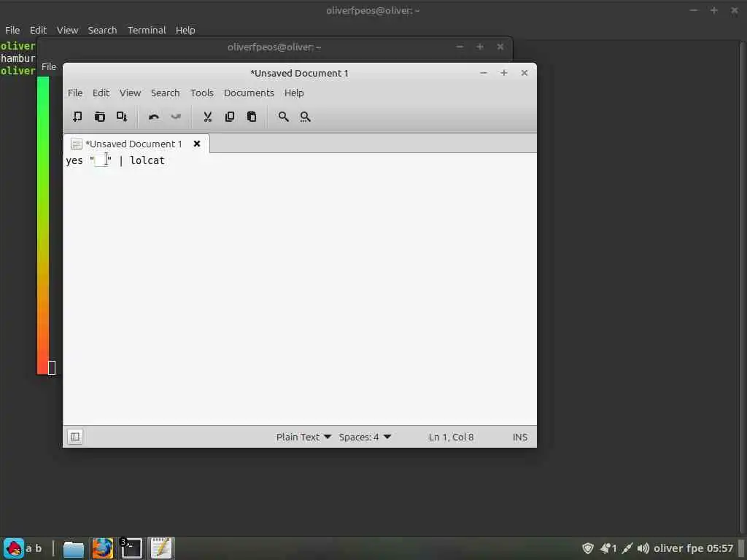The height and width of the screenshot is (560, 747).
Task: Open File menu of the middle terminal window
Action: coord(49,66)
